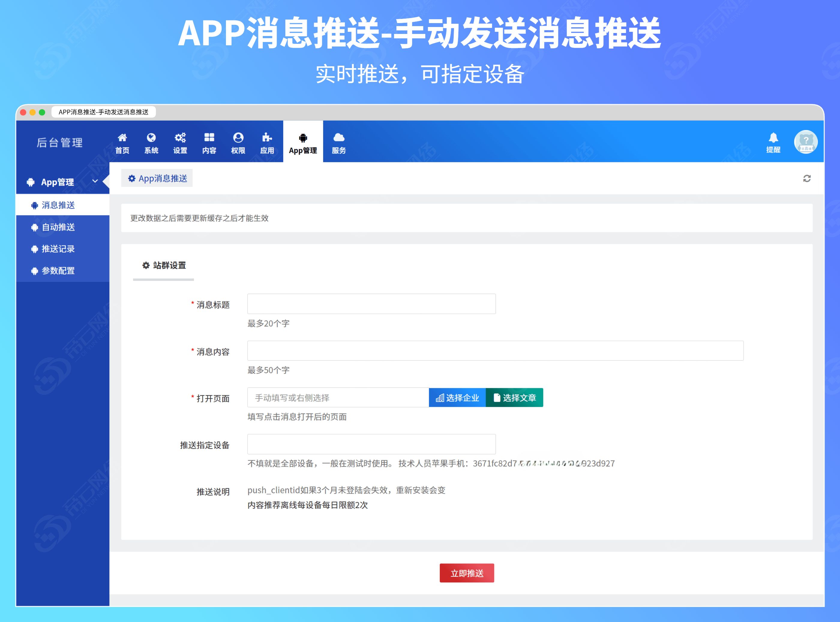Collapse the App管理 sidebar chevron
This screenshot has height=622, width=840.
click(x=95, y=182)
